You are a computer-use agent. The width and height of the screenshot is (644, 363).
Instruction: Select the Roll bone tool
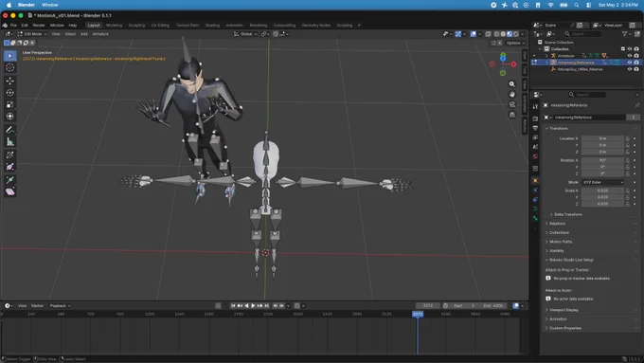coord(9,155)
